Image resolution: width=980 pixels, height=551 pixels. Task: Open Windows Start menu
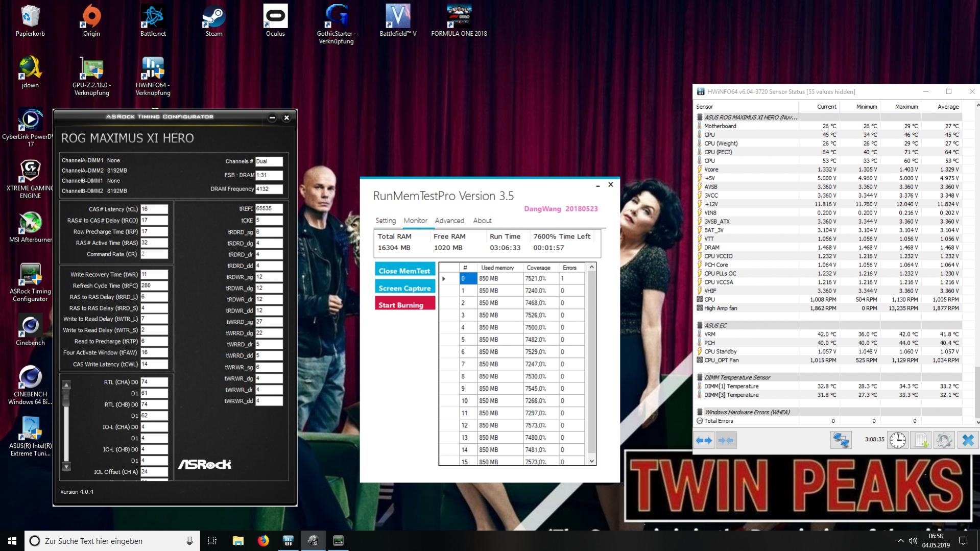[x=12, y=541]
